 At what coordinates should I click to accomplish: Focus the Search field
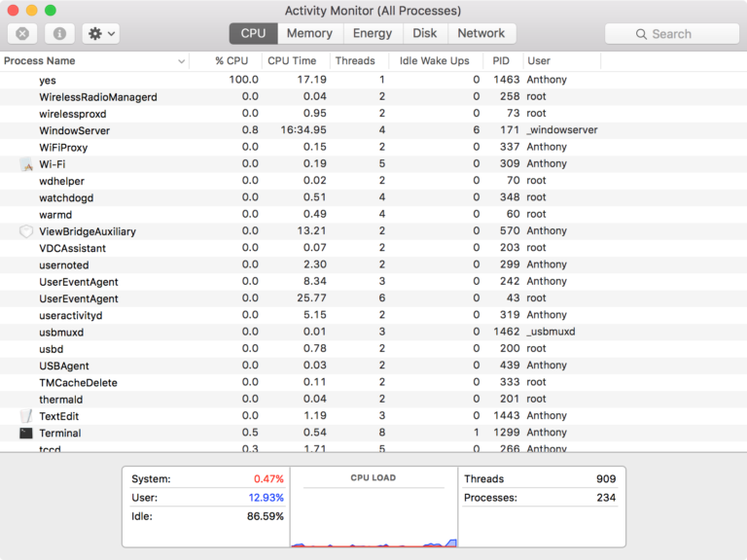[672, 34]
